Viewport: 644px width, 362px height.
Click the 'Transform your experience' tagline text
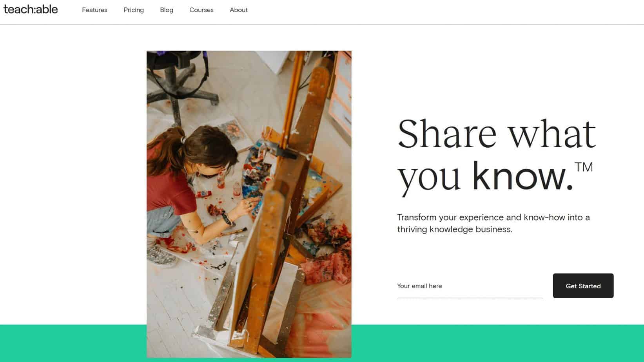[493, 217]
